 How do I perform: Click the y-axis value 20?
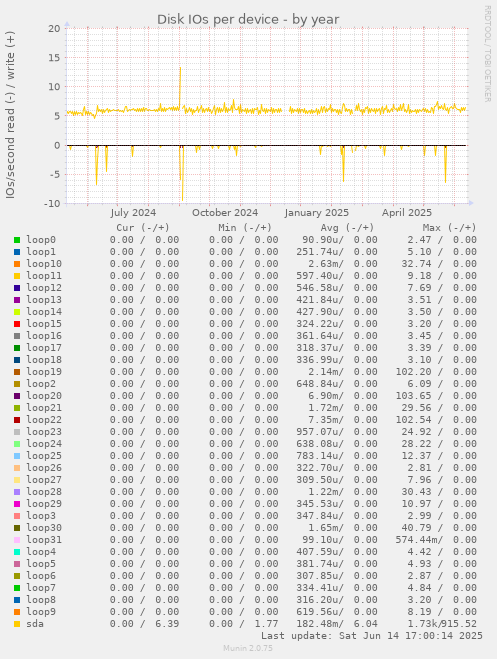[55, 29]
